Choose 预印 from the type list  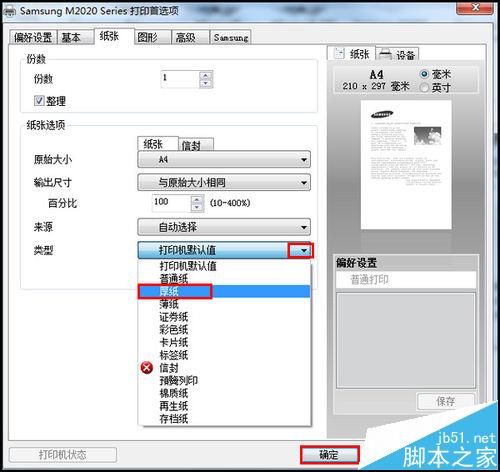224,380
